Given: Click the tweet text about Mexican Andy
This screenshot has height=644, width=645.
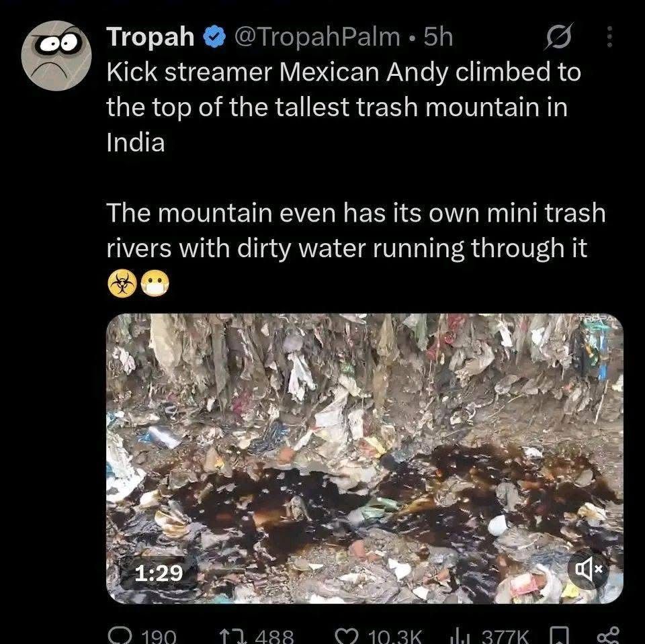Looking at the screenshot, I should pos(344,107).
